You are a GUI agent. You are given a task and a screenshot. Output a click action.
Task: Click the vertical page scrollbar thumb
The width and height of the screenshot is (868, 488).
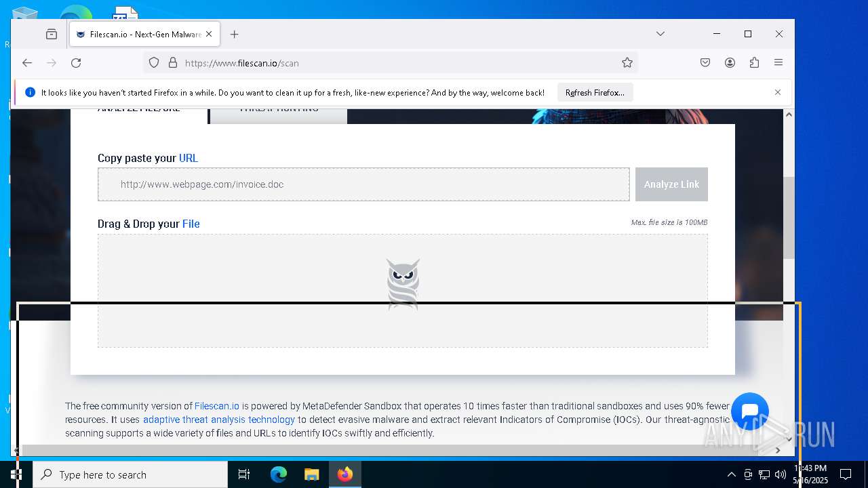[x=789, y=218]
